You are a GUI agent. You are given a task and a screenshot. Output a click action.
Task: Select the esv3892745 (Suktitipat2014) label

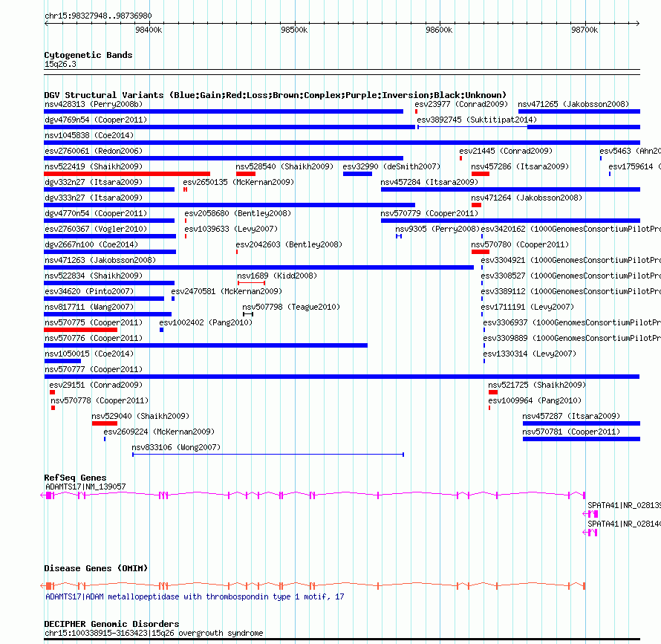[x=477, y=120]
